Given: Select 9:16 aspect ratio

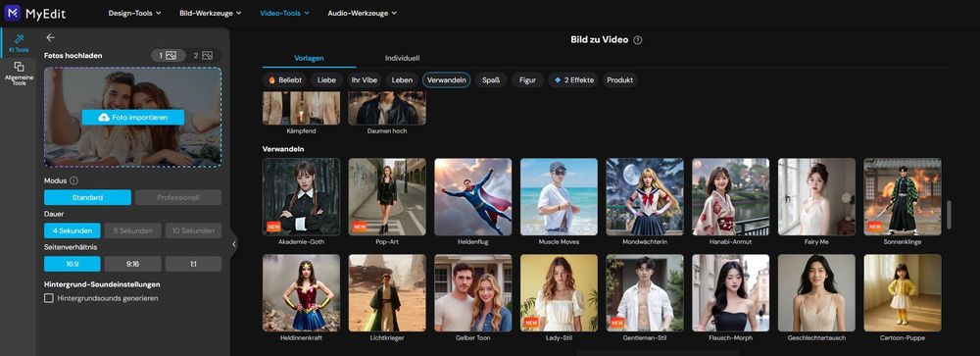Looking at the screenshot, I should [x=132, y=264].
